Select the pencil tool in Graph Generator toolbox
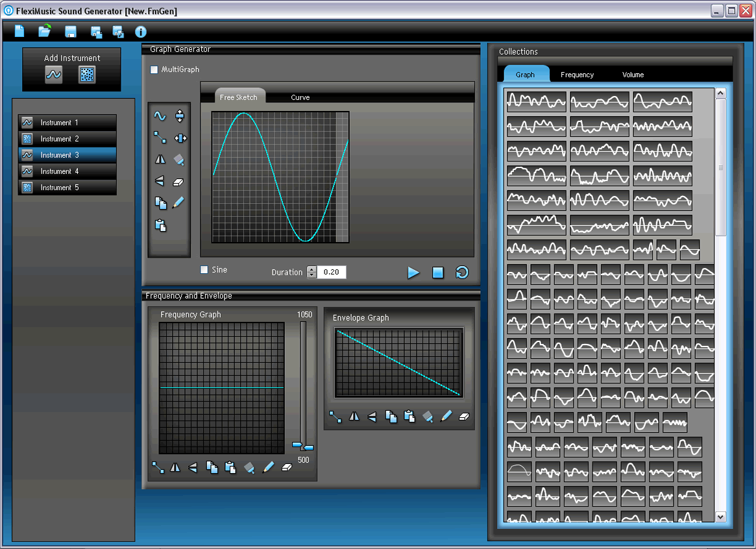Viewport: 756px width, 549px height. pos(179,202)
